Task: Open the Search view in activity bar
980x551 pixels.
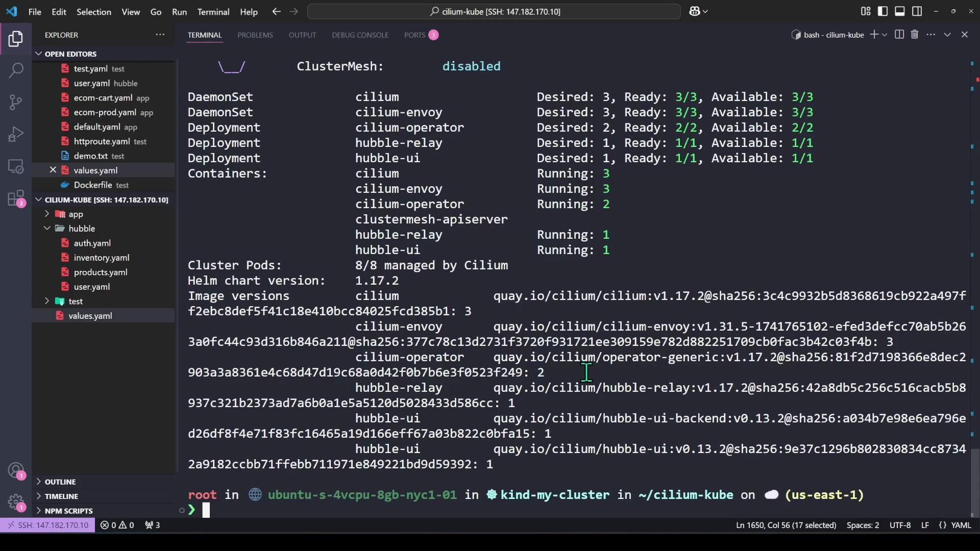Action: pos(16,70)
